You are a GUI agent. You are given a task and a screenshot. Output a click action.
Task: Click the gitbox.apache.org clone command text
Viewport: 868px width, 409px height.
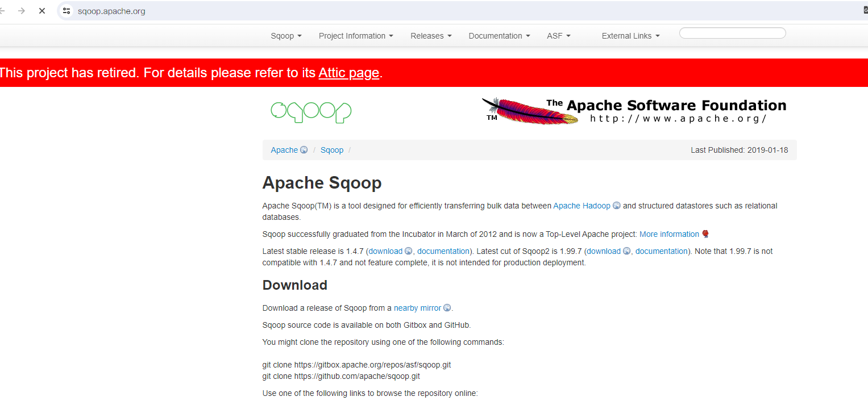click(356, 365)
